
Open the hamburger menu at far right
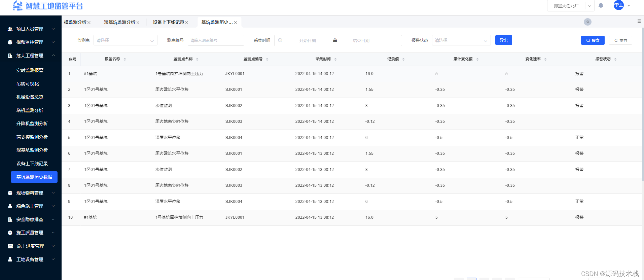639,21
